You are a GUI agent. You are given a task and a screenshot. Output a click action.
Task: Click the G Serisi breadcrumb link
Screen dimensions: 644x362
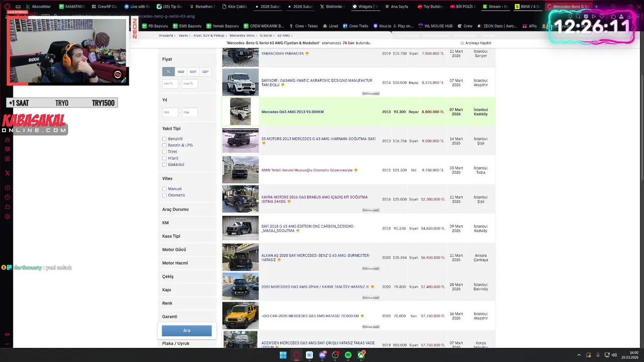point(266,36)
